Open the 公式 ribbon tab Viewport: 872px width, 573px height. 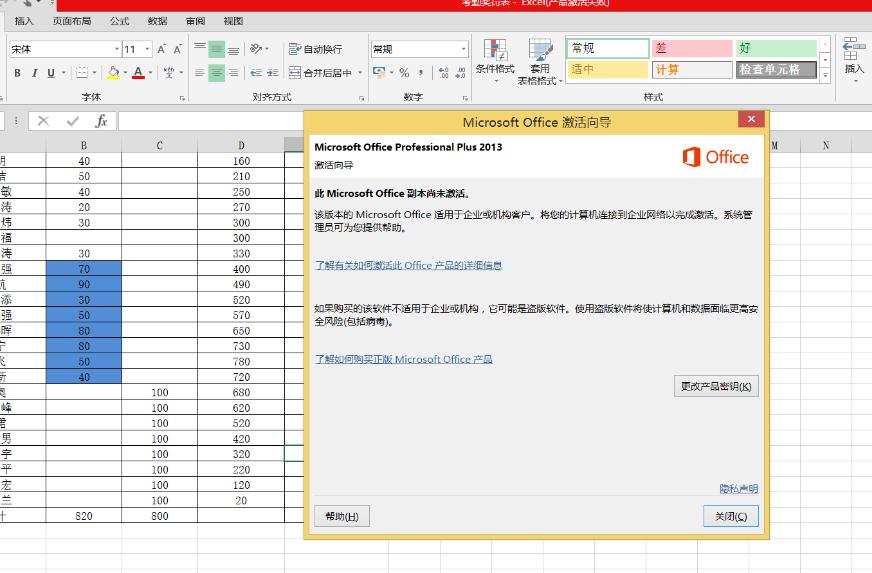119,21
